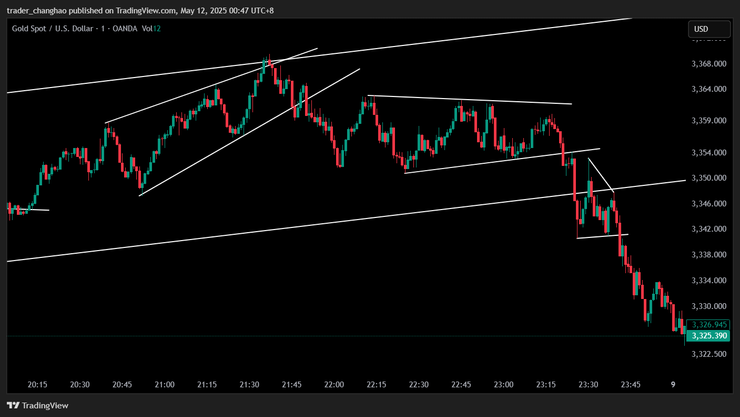Click the 23:15 time axis label
The height and width of the screenshot is (417, 740).
point(546,384)
